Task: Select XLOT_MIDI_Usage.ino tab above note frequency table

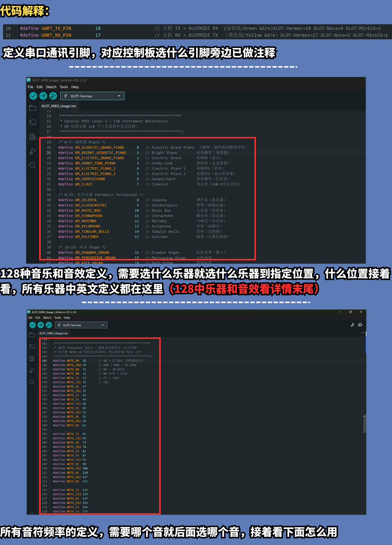Action: (x=53, y=333)
